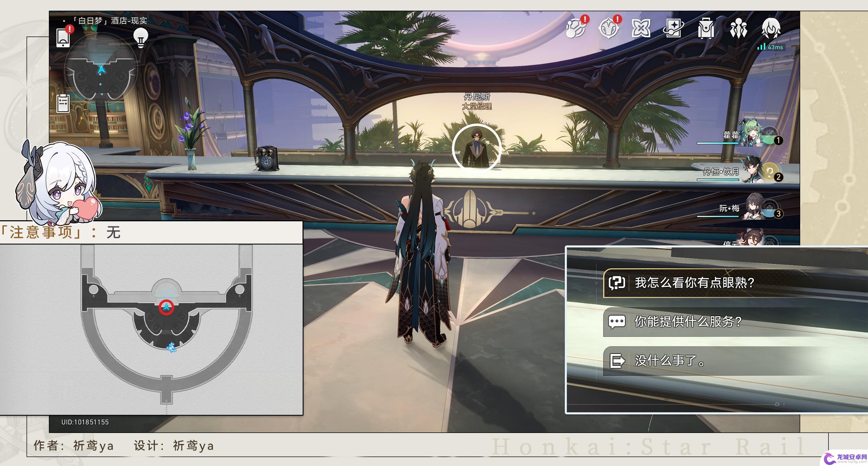Screen dimensions: 868x466
Task: Open the Assignments icon with red alert
Action: (x=576, y=28)
